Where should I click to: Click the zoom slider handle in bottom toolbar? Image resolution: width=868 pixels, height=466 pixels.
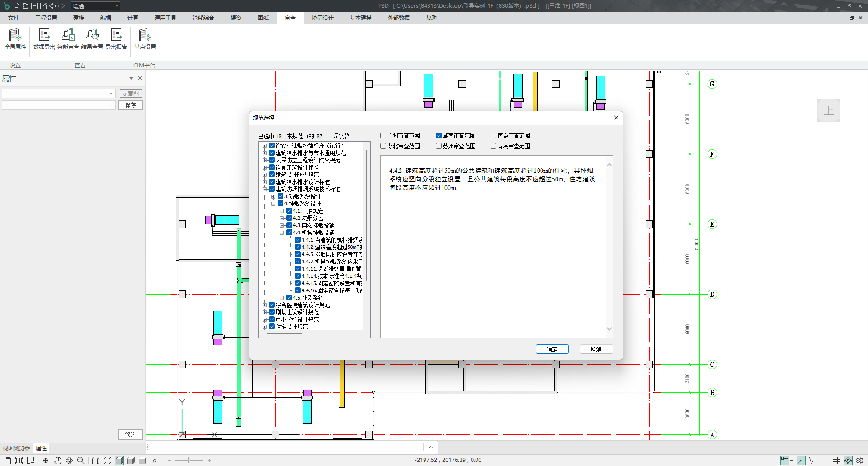[x=189, y=461]
